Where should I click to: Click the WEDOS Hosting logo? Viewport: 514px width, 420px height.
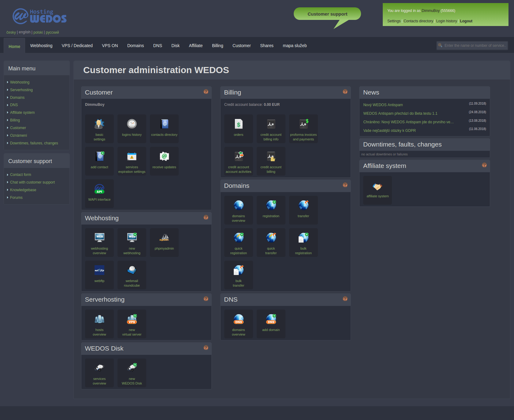pos(39,16)
